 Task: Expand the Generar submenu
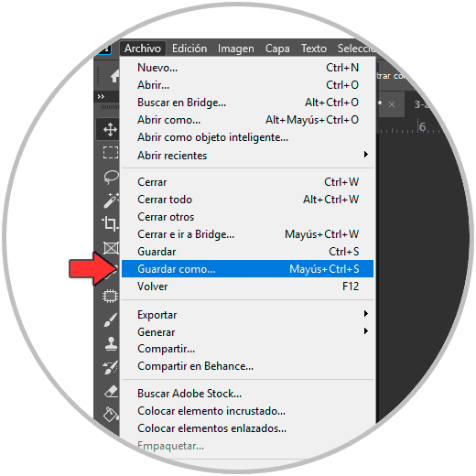(x=247, y=331)
